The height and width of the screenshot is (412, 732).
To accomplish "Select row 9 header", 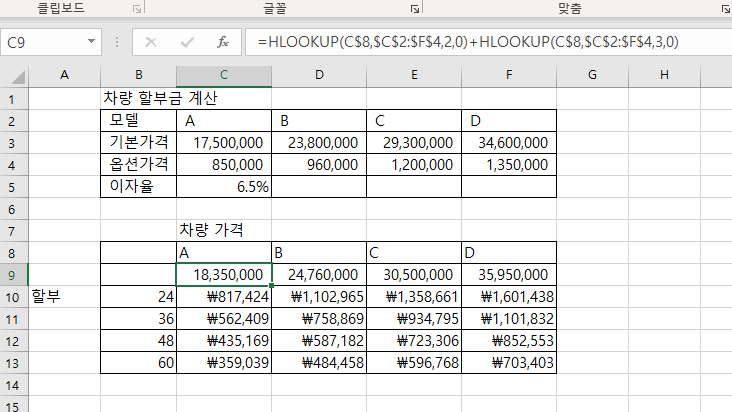I will tap(12, 275).
